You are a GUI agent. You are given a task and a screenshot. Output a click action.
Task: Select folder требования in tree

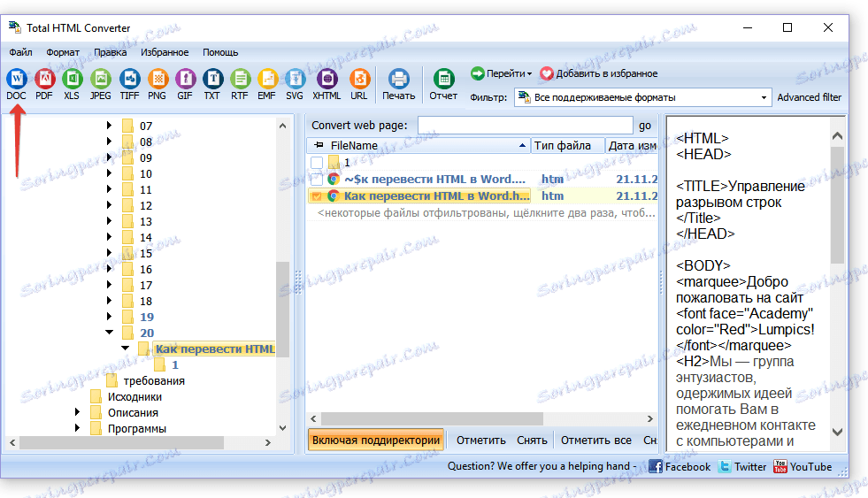(154, 380)
